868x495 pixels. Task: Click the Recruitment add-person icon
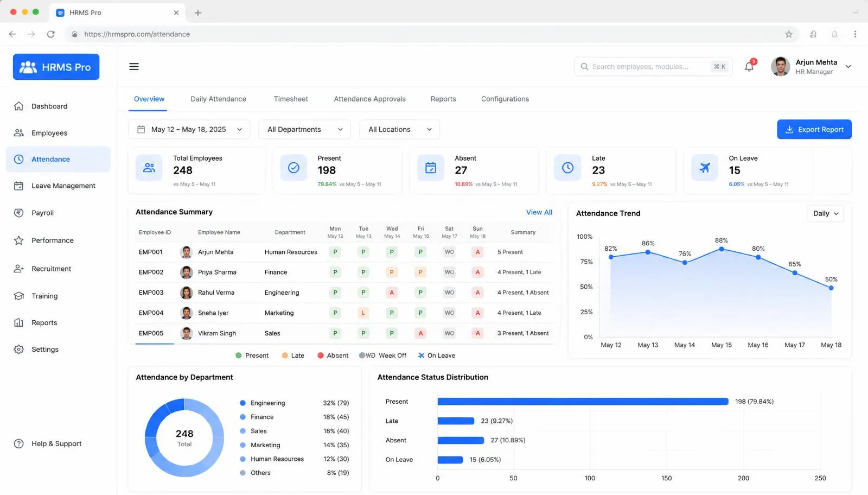click(18, 269)
